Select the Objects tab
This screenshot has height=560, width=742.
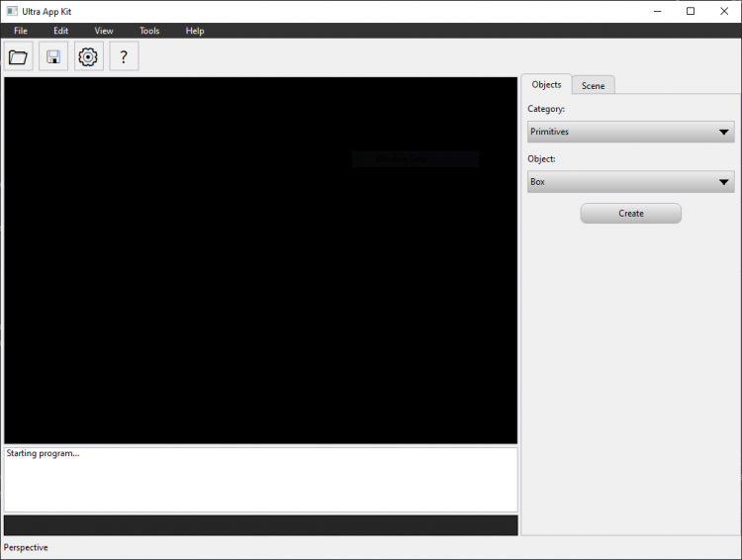pyautogui.click(x=546, y=85)
